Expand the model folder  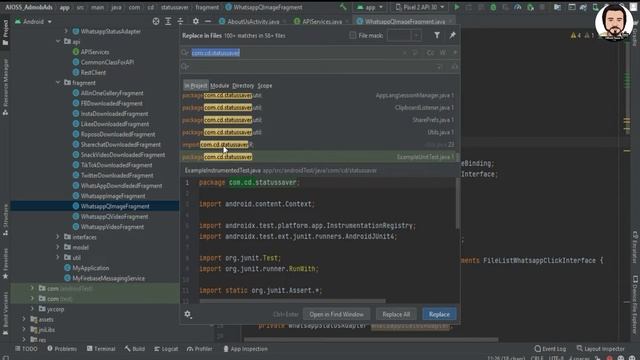point(58,247)
